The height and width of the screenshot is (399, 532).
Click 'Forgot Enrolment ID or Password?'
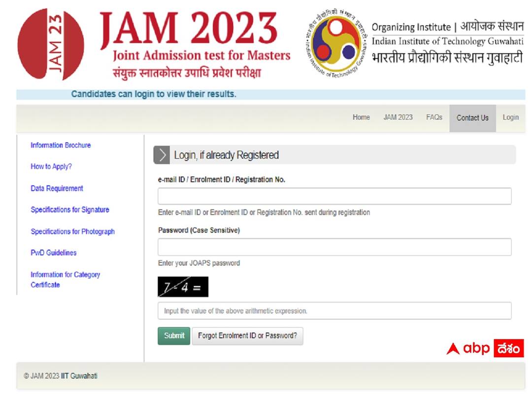coord(248,335)
